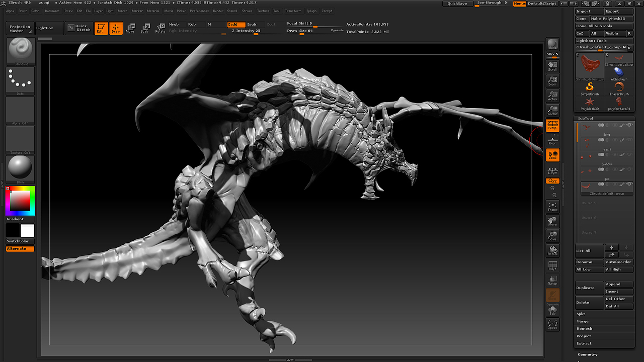Viewport: 644px width, 362px height.
Task: Toggle Transp transparency mode
Action: click(552, 280)
